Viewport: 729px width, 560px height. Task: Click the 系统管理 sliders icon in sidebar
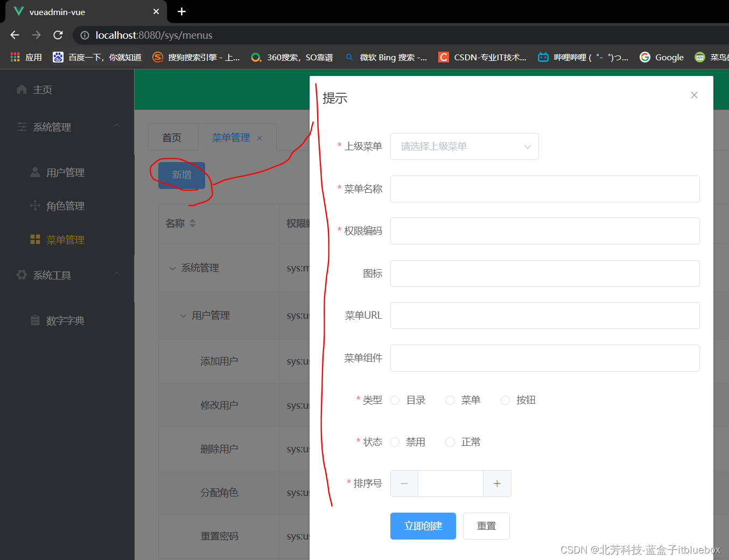coord(22,127)
